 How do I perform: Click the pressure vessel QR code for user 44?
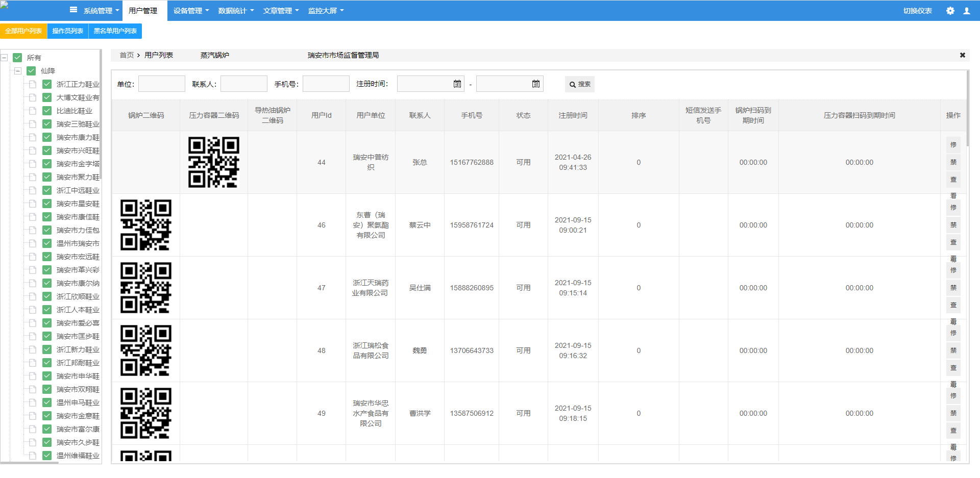pyautogui.click(x=214, y=162)
